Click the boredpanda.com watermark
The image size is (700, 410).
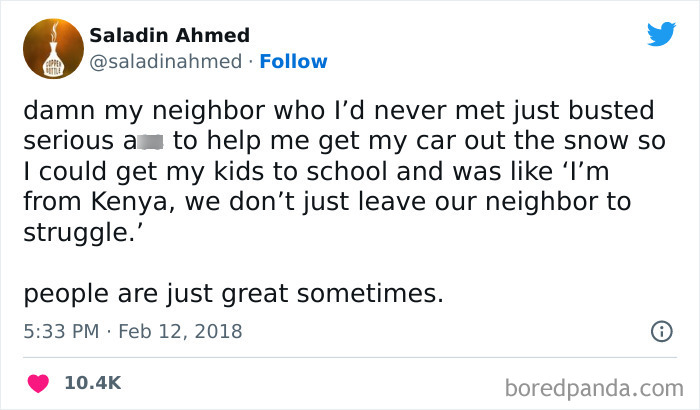coord(594,385)
